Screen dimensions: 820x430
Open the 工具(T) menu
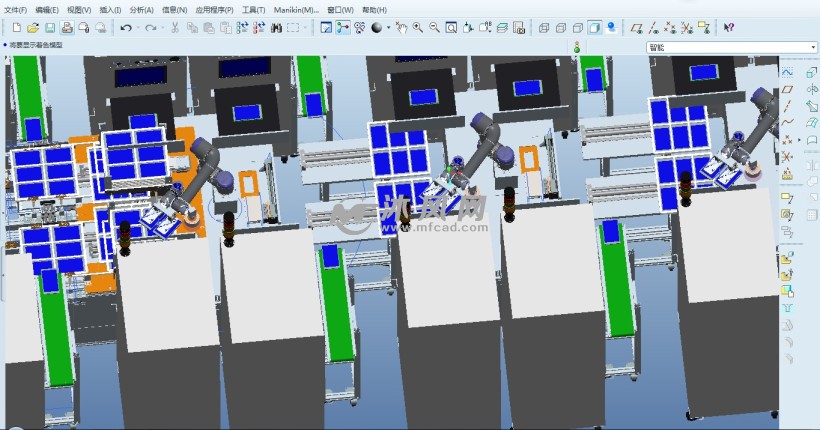point(253,9)
